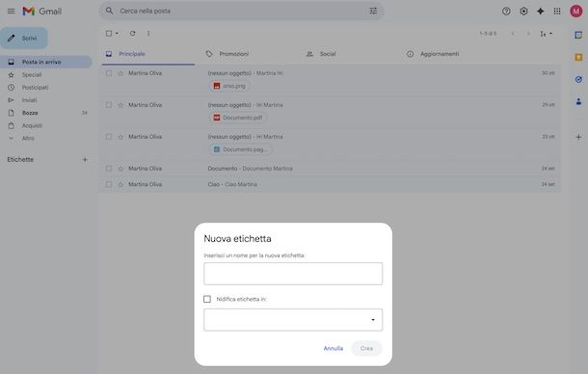Click the Scrivi compose button
Viewport: 588px width, 374px height.
point(24,38)
